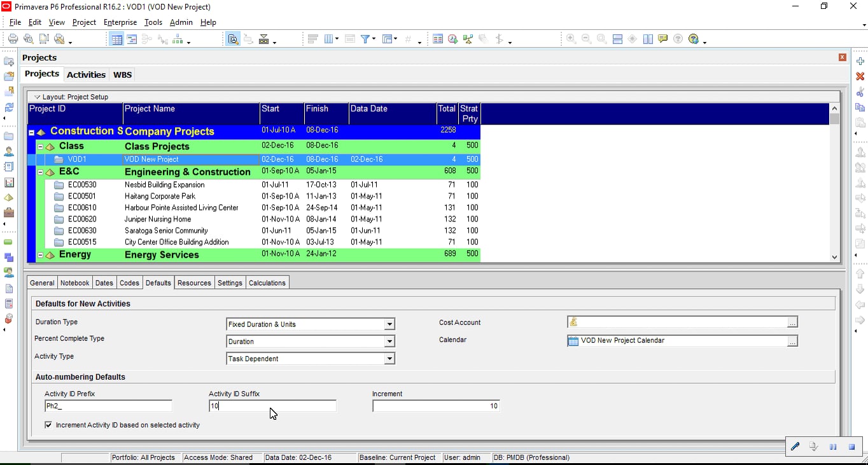
Task: Open the Enterprise menu
Action: tap(120, 22)
